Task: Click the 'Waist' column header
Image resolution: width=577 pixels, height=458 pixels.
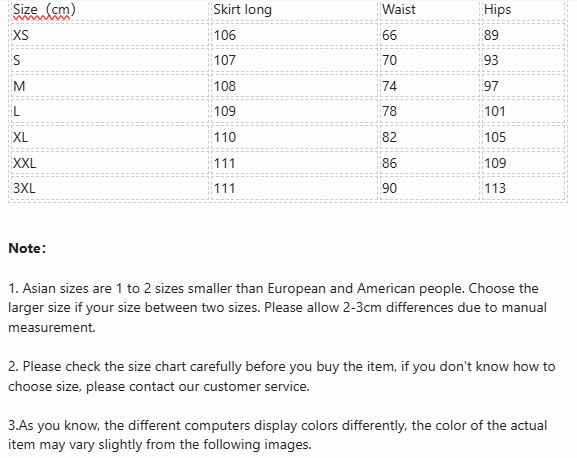Action: [430, 10]
